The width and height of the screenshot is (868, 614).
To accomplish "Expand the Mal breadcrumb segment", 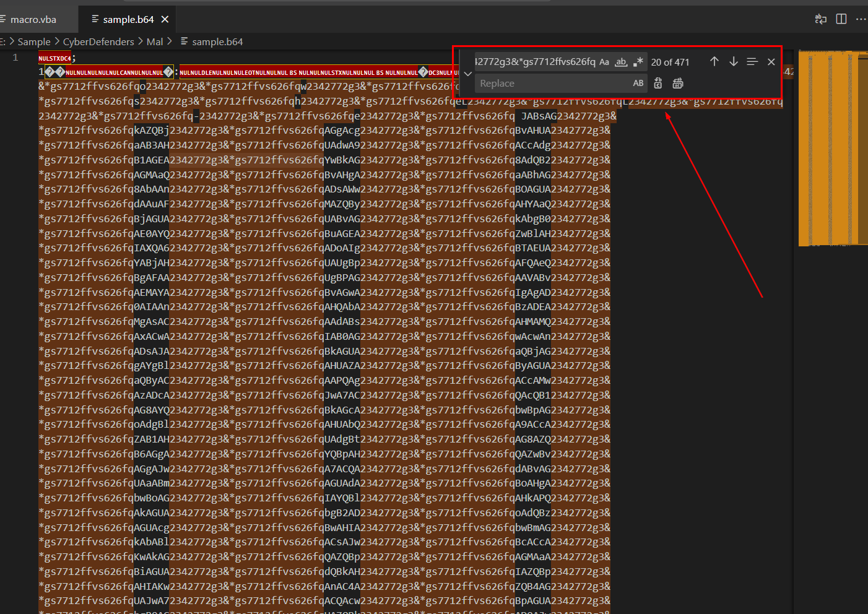I will point(155,41).
